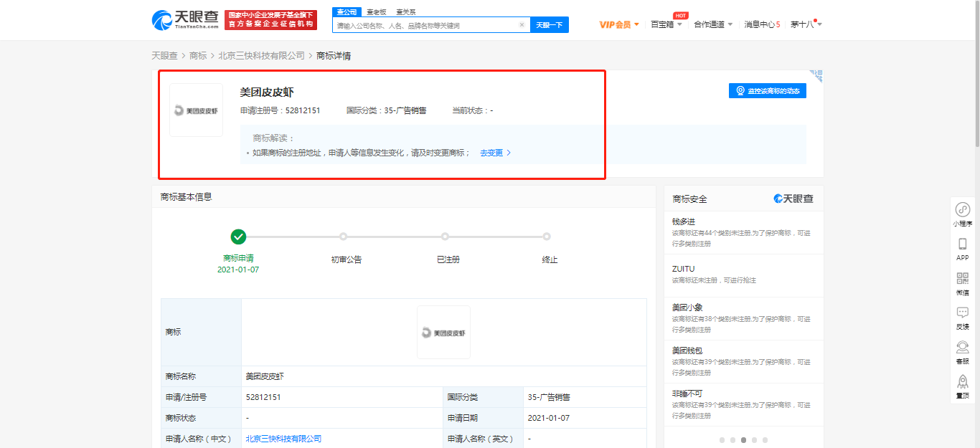Open the 北京三快科技有限公司 applicant link
This screenshot has height=448, width=980.
[x=283, y=439]
